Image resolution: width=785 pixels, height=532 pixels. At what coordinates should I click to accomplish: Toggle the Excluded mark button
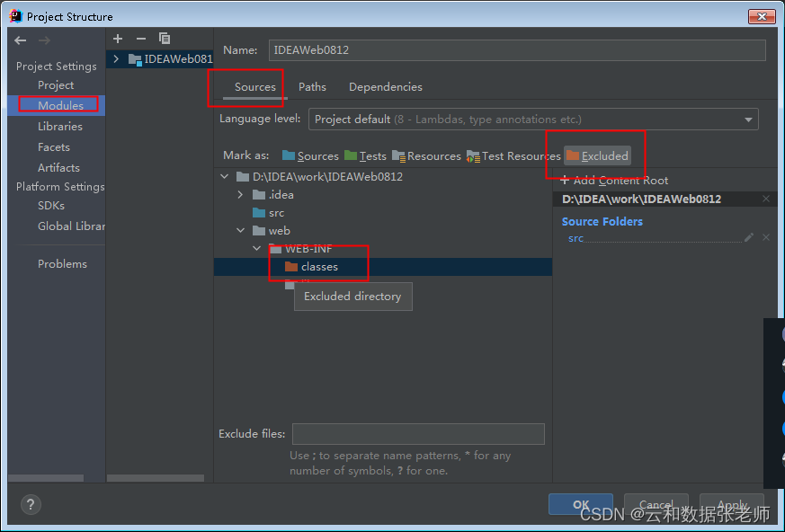click(x=597, y=156)
